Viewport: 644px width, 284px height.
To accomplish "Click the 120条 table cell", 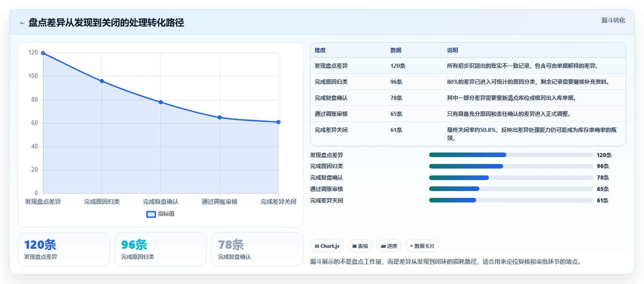I will (x=398, y=66).
